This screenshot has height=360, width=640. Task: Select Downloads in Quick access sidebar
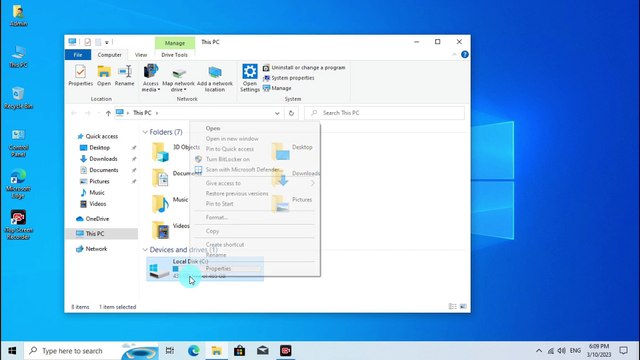pyautogui.click(x=103, y=159)
